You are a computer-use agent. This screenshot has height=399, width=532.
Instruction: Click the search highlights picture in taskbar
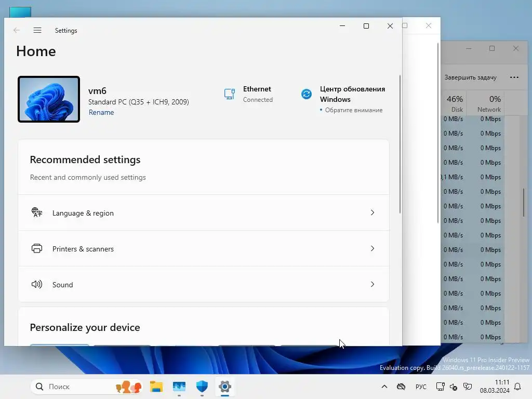coord(128,387)
